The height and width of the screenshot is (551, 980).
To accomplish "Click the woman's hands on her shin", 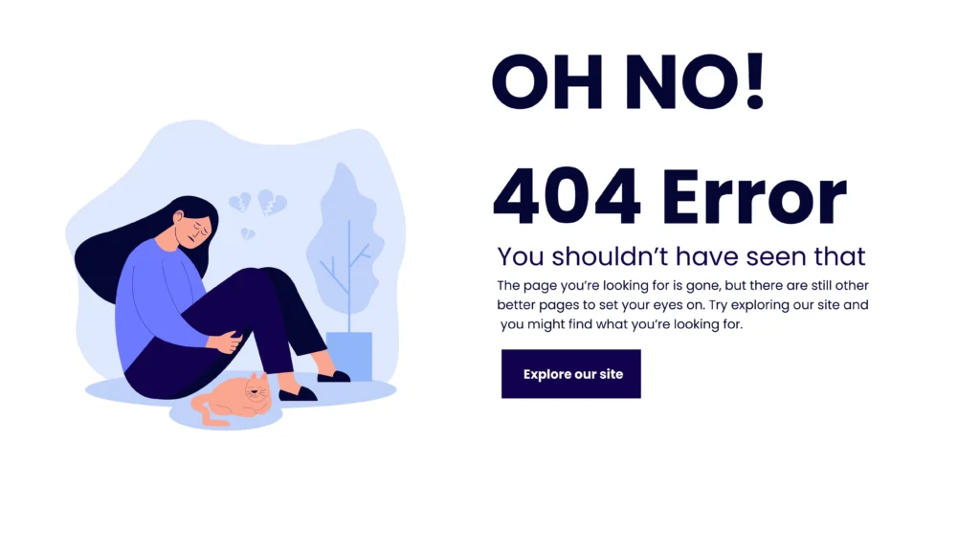I will [x=226, y=342].
